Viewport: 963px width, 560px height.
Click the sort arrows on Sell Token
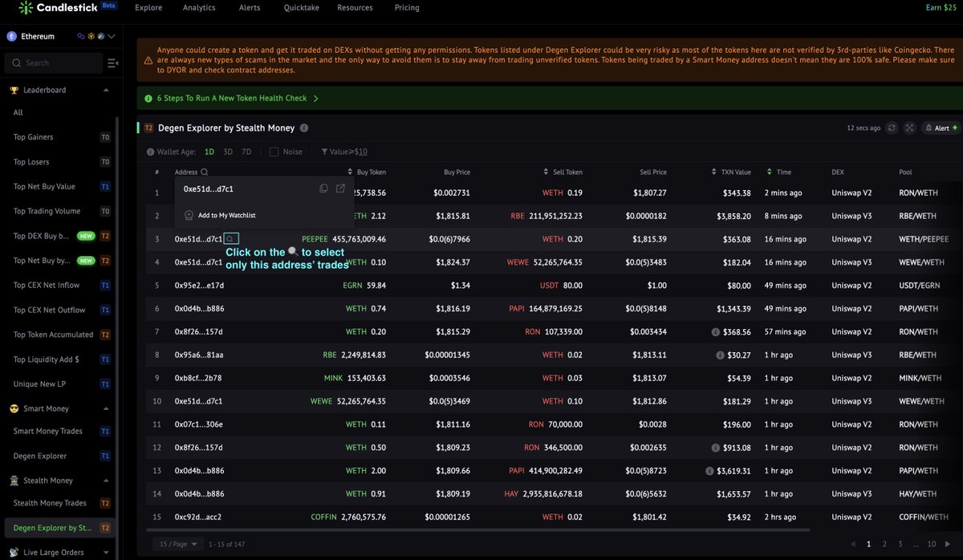546,172
